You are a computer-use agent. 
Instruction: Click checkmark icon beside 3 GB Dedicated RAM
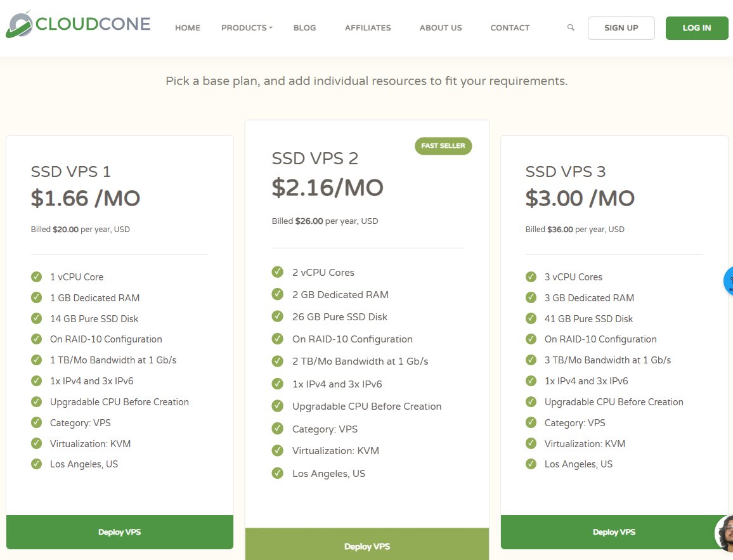531,297
